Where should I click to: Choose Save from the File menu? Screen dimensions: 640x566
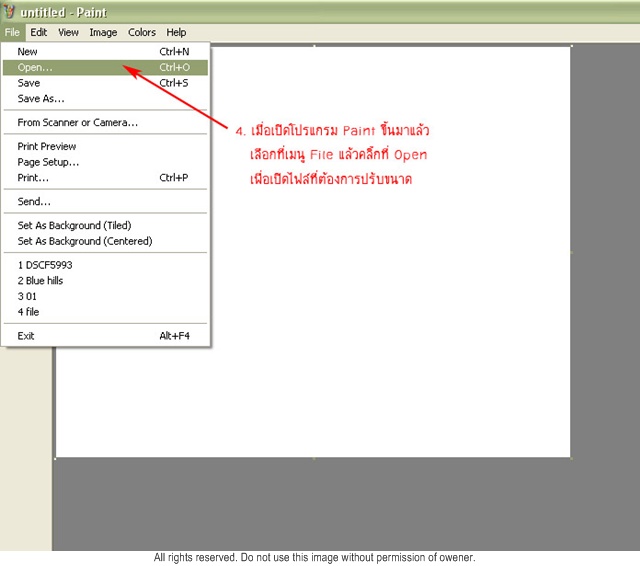coord(105,83)
